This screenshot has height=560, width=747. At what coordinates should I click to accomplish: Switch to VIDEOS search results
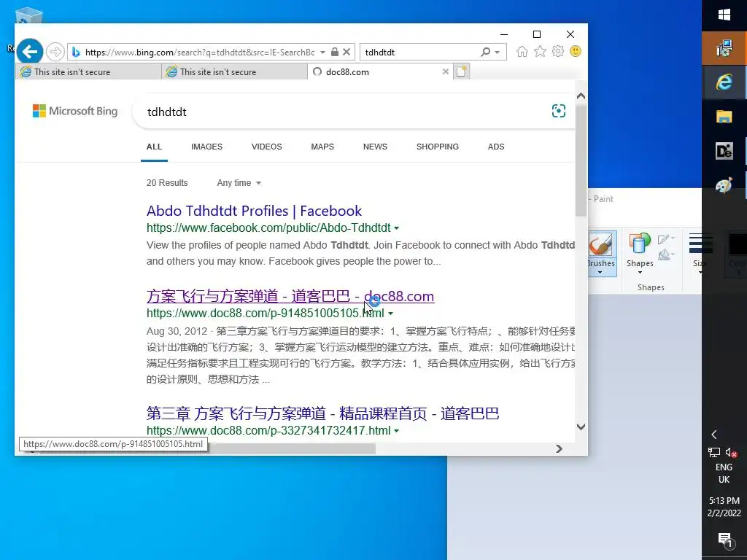(x=267, y=147)
